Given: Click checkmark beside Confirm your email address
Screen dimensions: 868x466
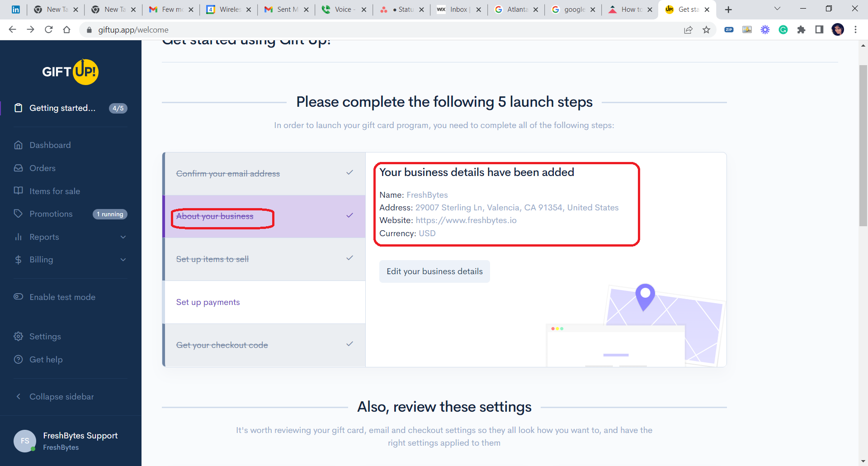Looking at the screenshot, I should pyautogui.click(x=349, y=173).
